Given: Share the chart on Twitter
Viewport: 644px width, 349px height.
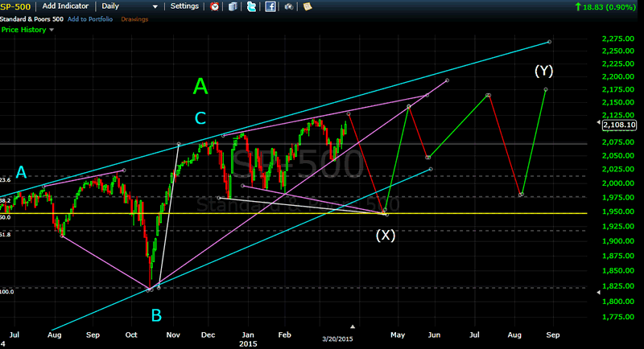Looking at the screenshot, I should pos(251,6).
